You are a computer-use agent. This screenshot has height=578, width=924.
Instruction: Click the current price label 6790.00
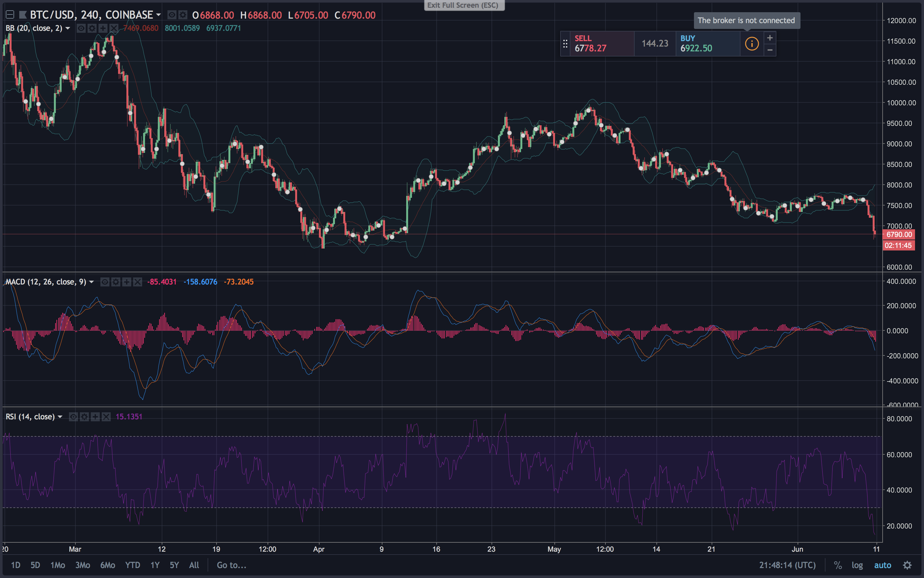(x=899, y=234)
